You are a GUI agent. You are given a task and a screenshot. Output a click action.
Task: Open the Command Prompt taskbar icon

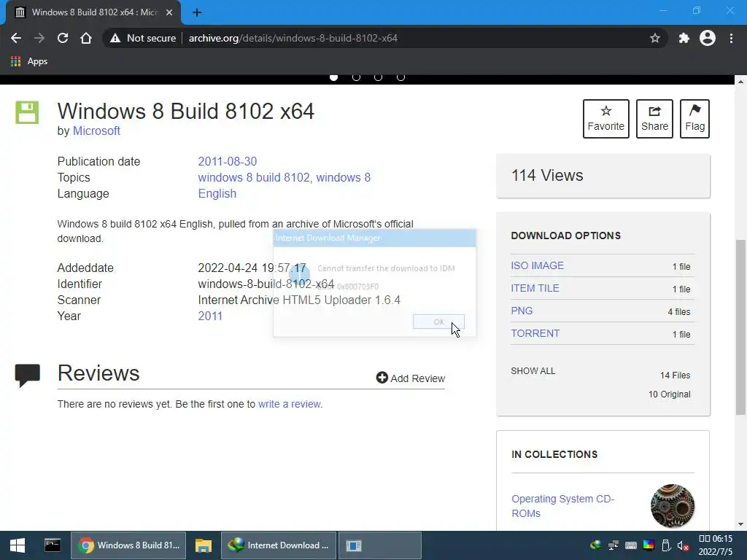53,545
